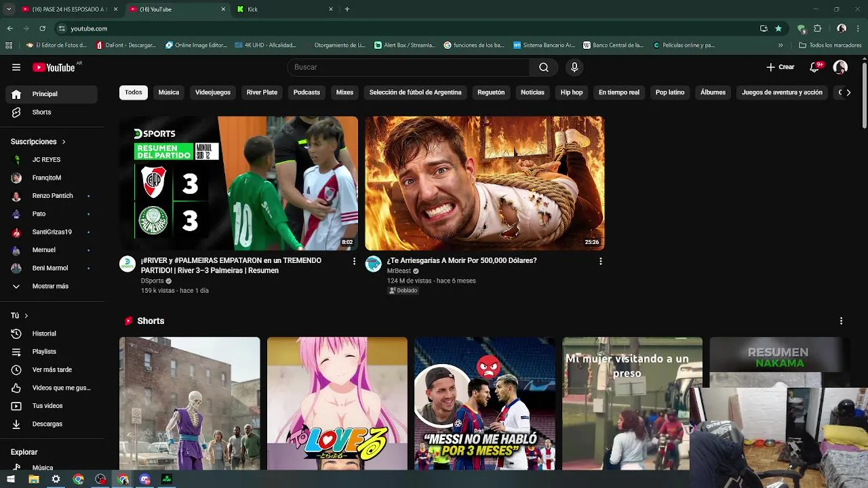Open the SantiGrizas19 subscription
Screen dimensions: 868x488
click(x=52, y=232)
